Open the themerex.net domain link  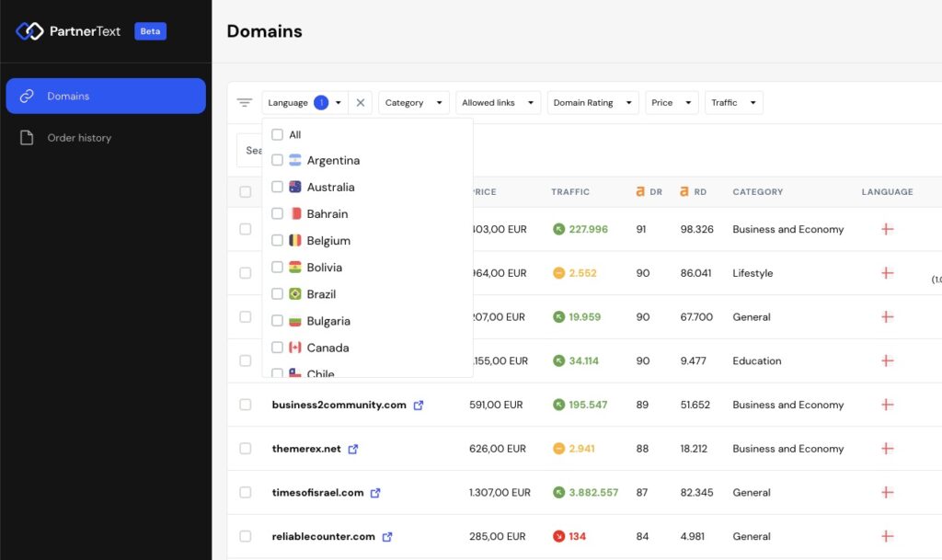click(306, 449)
